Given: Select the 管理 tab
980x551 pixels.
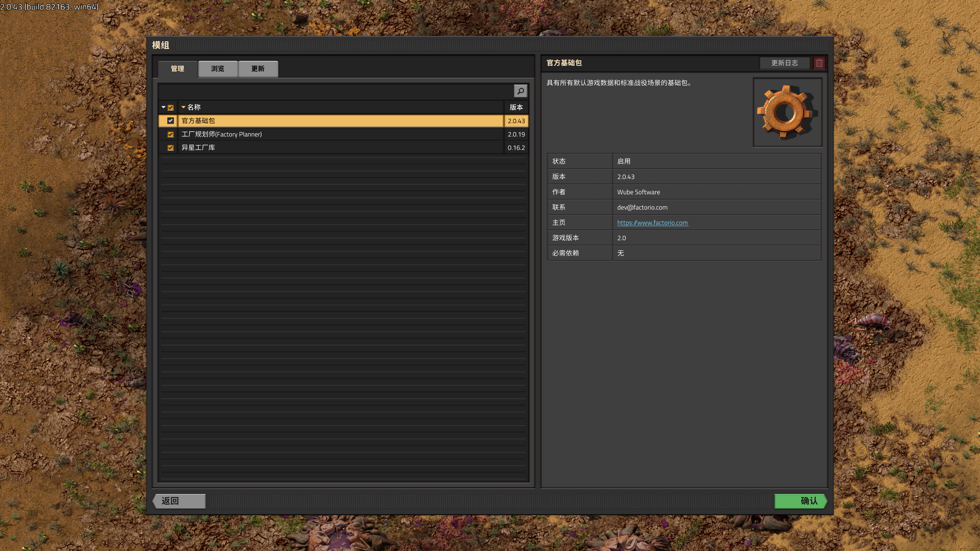Looking at the screenshot, I should click(x=177, y=68).
